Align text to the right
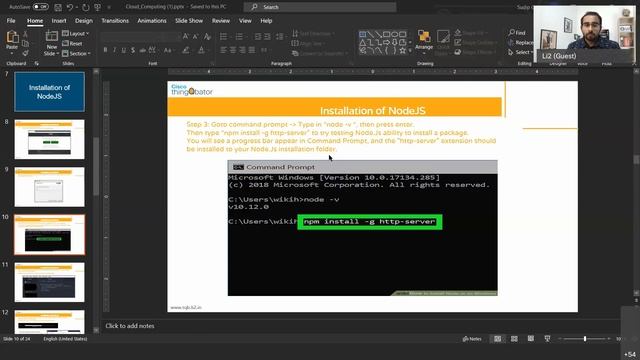 coord(242,50)
